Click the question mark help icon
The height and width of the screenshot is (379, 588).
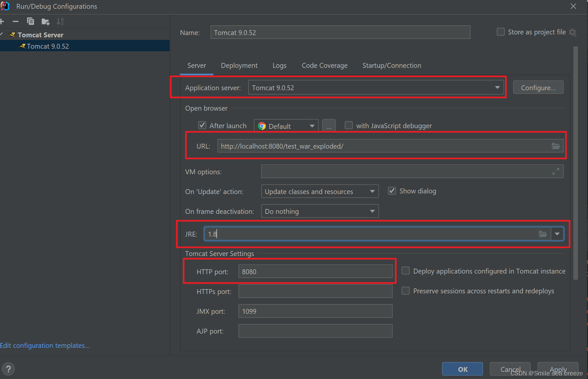point(8,369)
